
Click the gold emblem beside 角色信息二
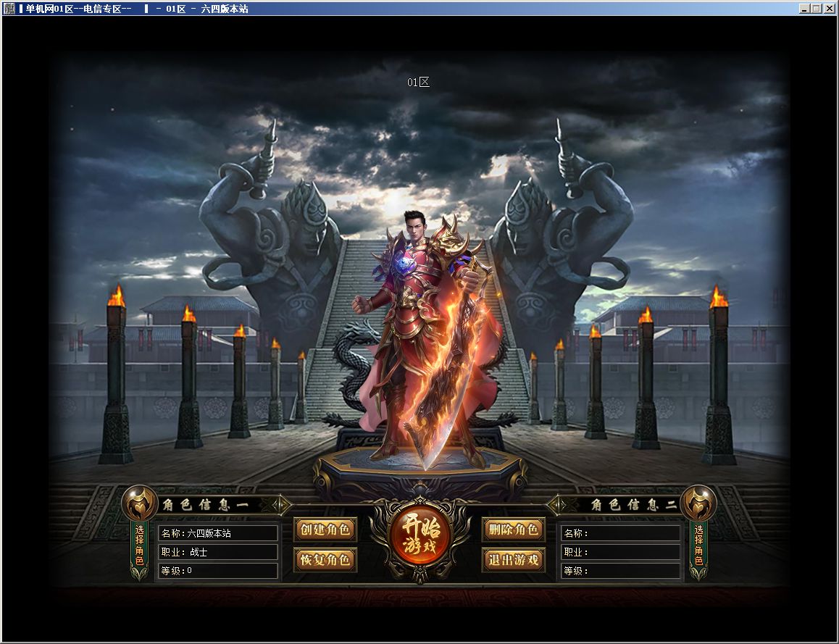coord(699,503)
